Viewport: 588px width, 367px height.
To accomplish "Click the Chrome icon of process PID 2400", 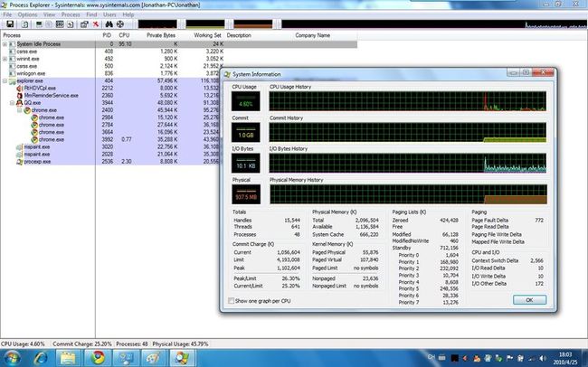I will (27, 110).
